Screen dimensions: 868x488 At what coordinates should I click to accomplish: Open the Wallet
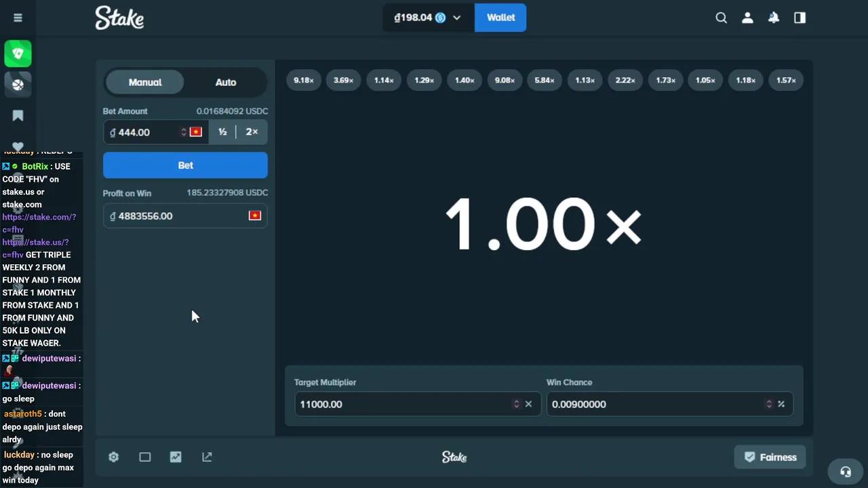pyautogui.click(x=500, y=18)
